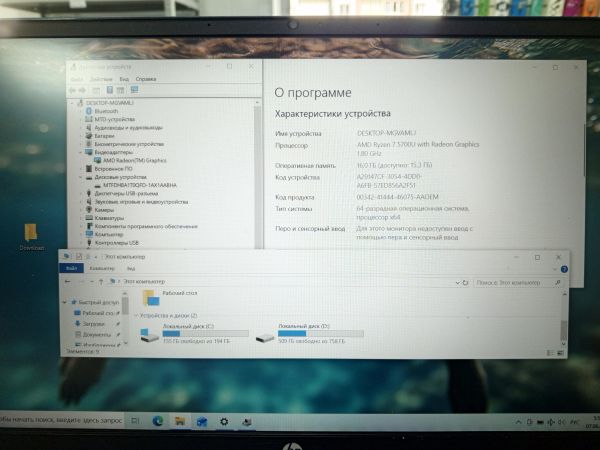Click Device Manager forward arrow toolbar icon

tap(82, 90)
